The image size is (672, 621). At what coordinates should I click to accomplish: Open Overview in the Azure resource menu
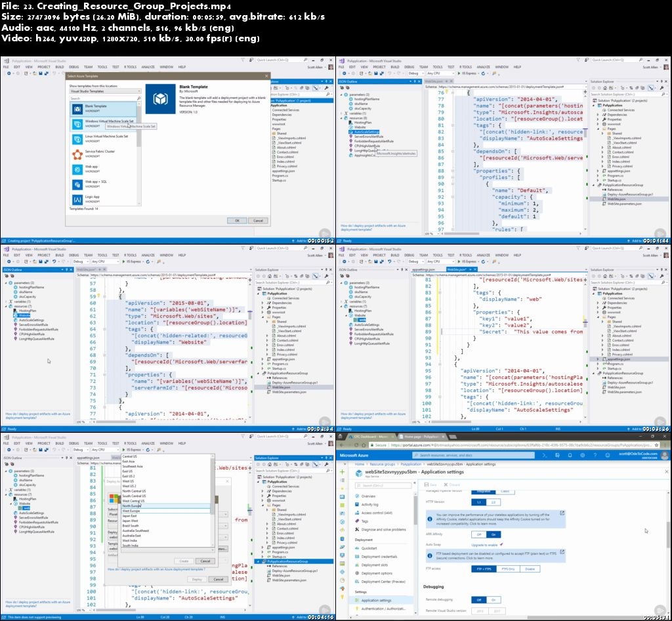(x=368, y=496)
